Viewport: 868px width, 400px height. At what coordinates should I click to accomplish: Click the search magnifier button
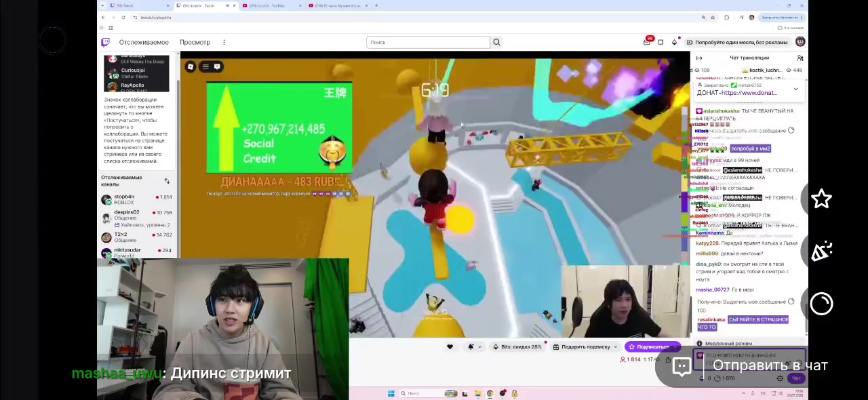point(496,42)
